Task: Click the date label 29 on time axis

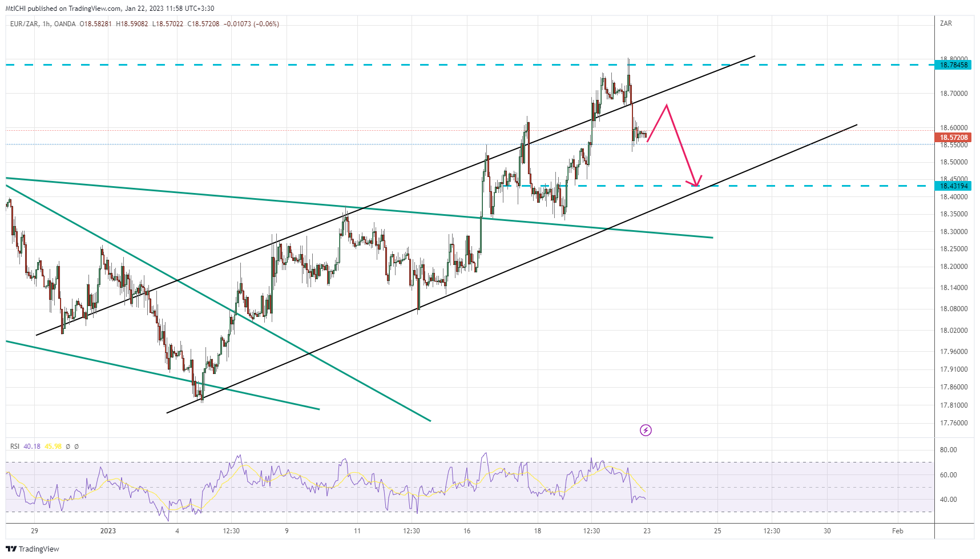Action: tap(35, 531)
